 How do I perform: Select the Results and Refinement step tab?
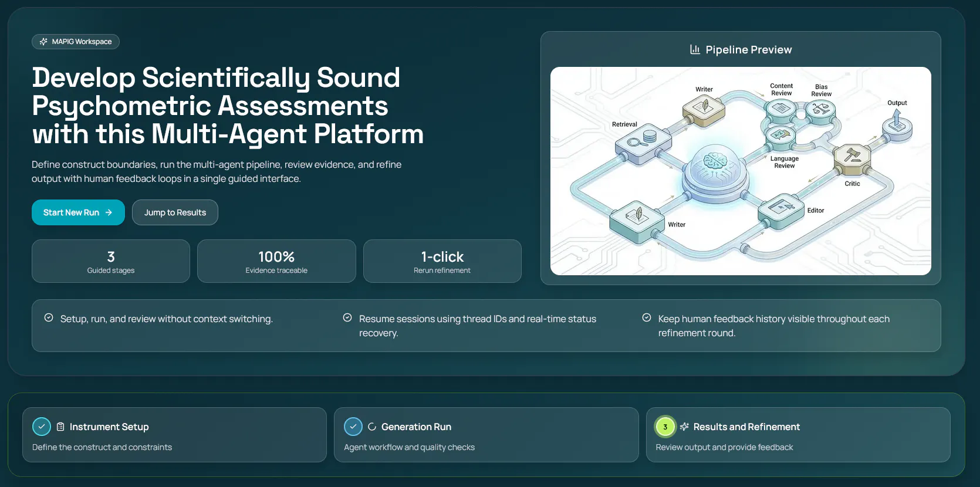click(798, 435)
